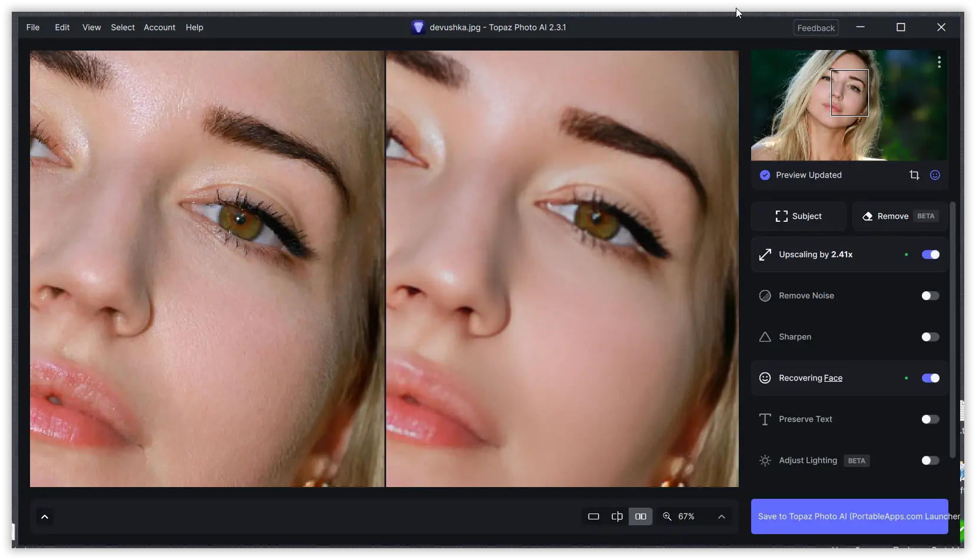Viewport: 976px width, 560px height.
Task: Activate the side-by-side view mode
Action: (x=641, y=516)
